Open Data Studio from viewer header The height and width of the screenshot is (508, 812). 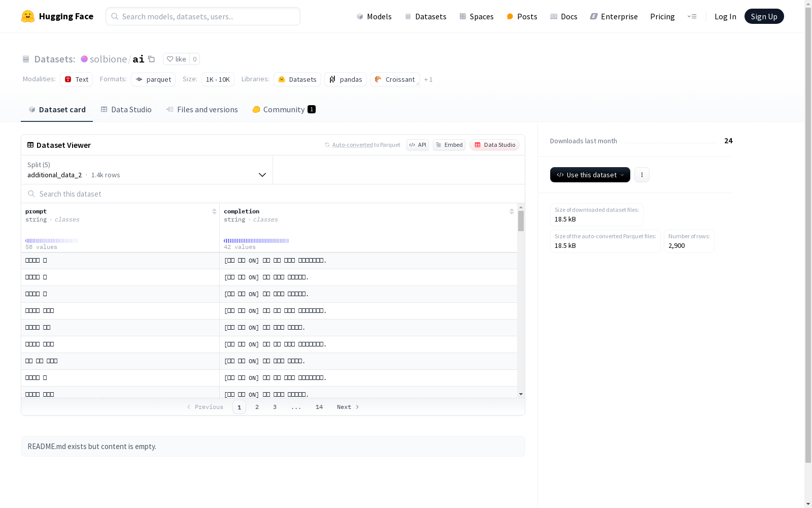click(x=494, y=145)
